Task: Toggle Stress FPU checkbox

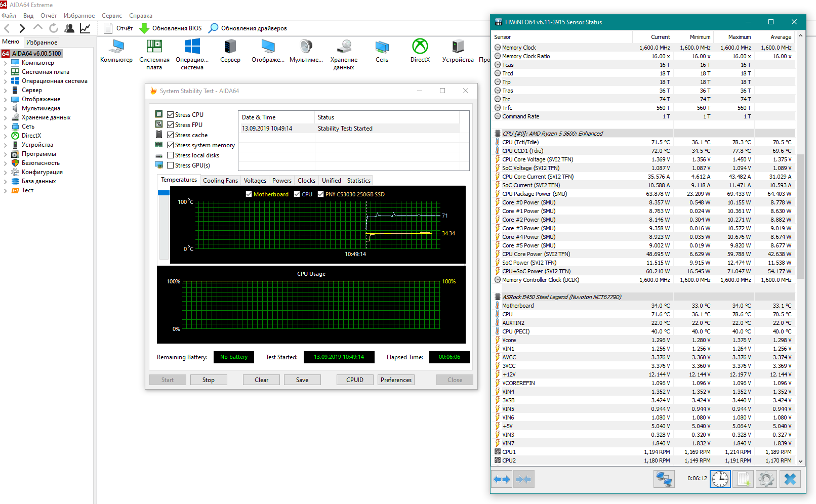Action: (x=171, y=125)
